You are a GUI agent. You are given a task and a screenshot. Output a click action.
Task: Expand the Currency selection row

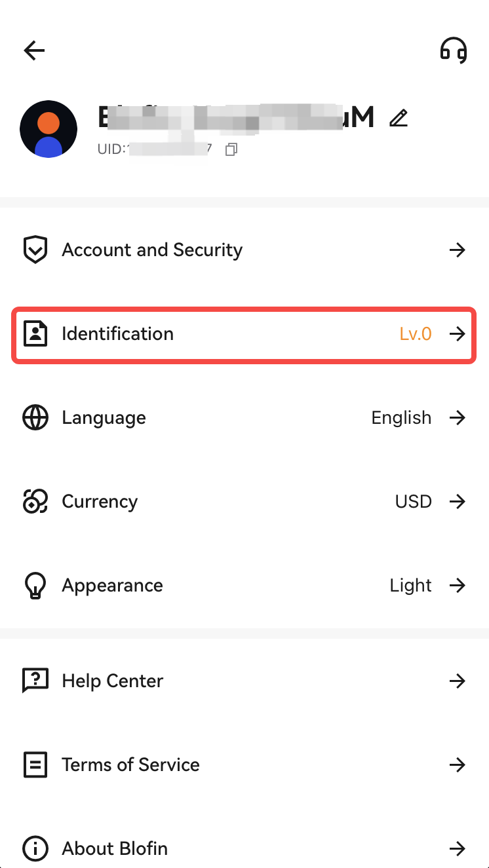pos(244,501)
